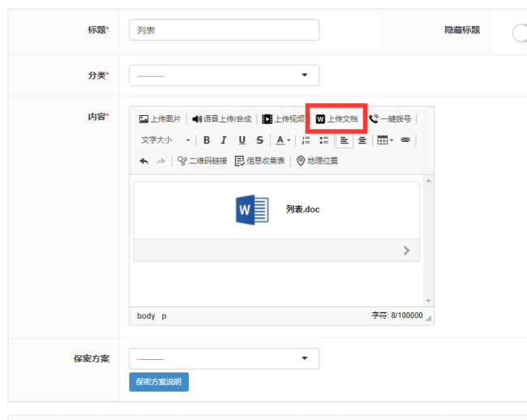
Task: Insert 二维码链接 QR code link
Action: (x=203, y=161)
